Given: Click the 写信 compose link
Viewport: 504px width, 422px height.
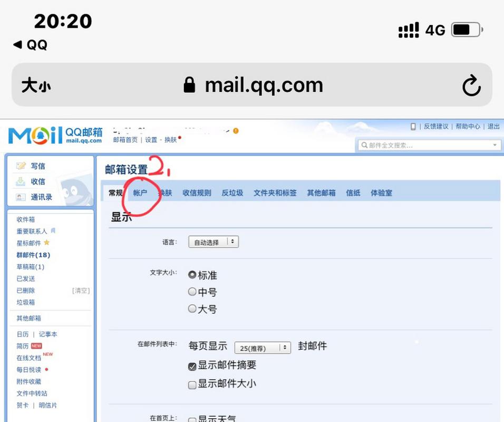Looking at the screenshot, I should [38, 166].
